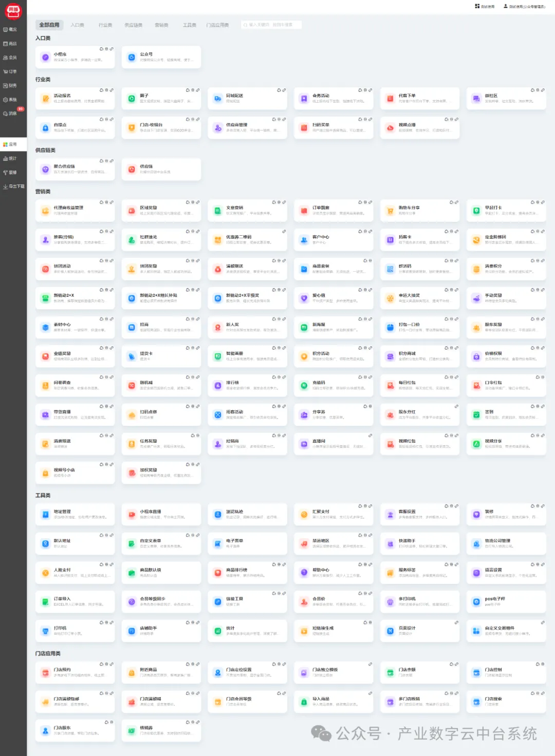Open the 小程序 app icon
The image size is (555, 756).
tap(45, 57)
